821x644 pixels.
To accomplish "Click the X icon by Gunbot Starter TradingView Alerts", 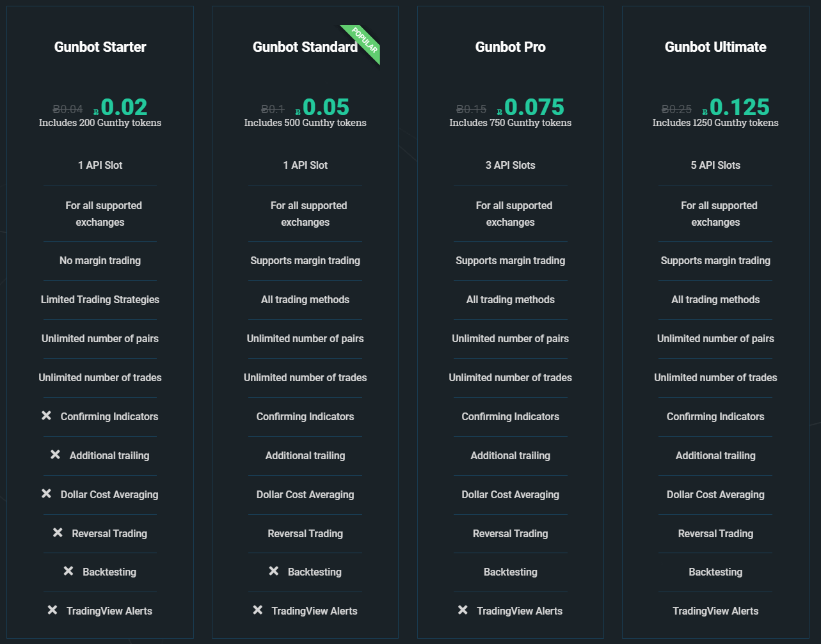I will click(x=52, y=610).
